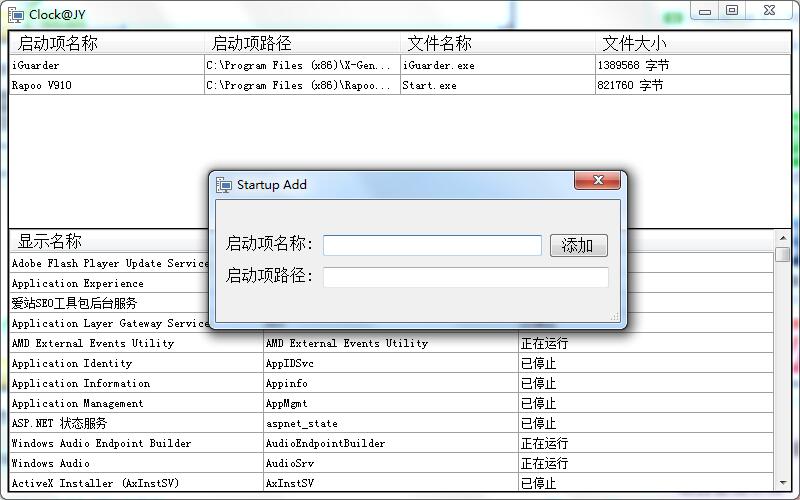800x500 pixels.
Task: Click the services list scrollbar up arrow
Action: coord(782,238)
